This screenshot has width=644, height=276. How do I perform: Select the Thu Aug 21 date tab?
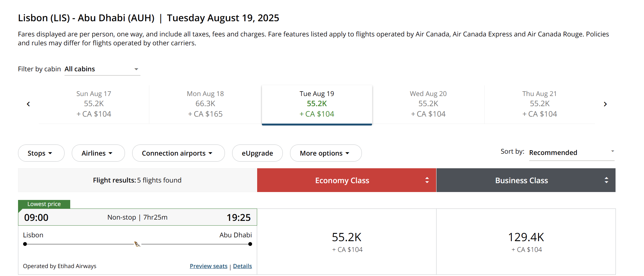pos(540,104)
